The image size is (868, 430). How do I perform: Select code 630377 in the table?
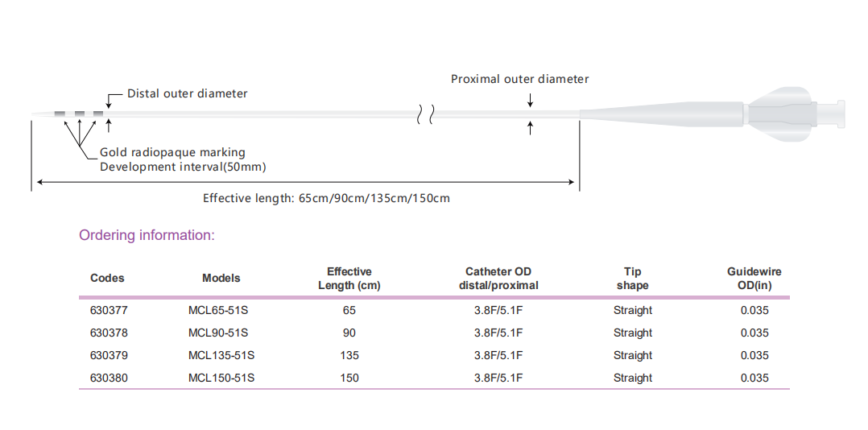point(109,311)
